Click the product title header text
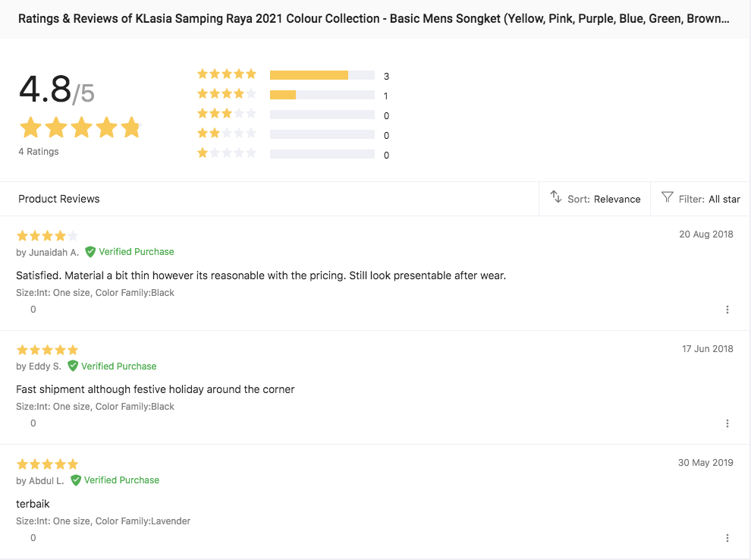 (x=373, y=19)
